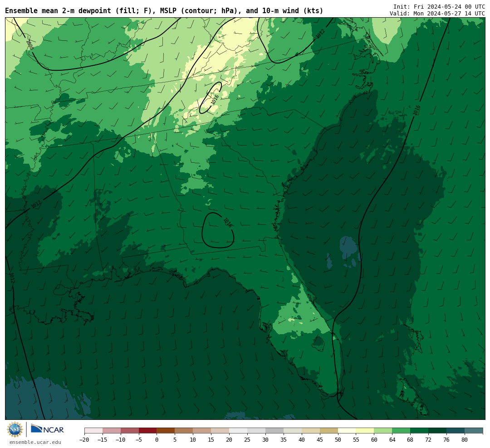Click the 64 colorbar tick label

[x=392, y=440]
